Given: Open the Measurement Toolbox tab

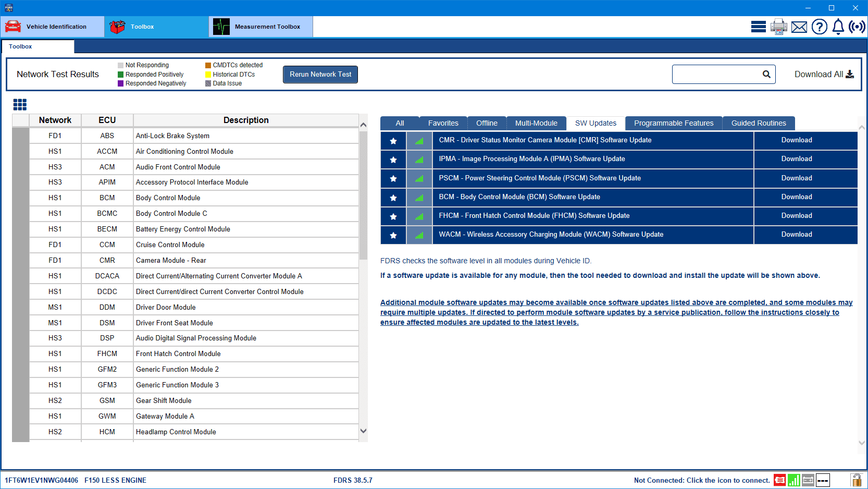Looking at the screenshot, I should tap(261, 27).
